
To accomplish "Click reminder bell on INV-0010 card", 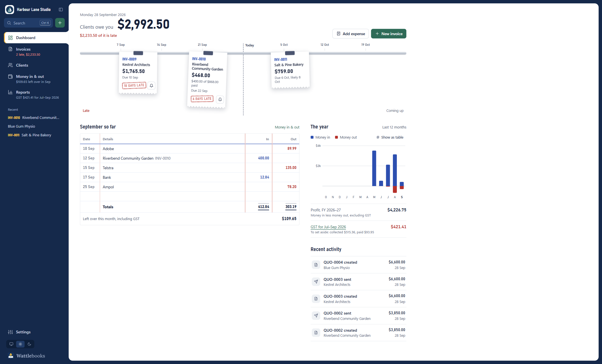I will point(220,99).
